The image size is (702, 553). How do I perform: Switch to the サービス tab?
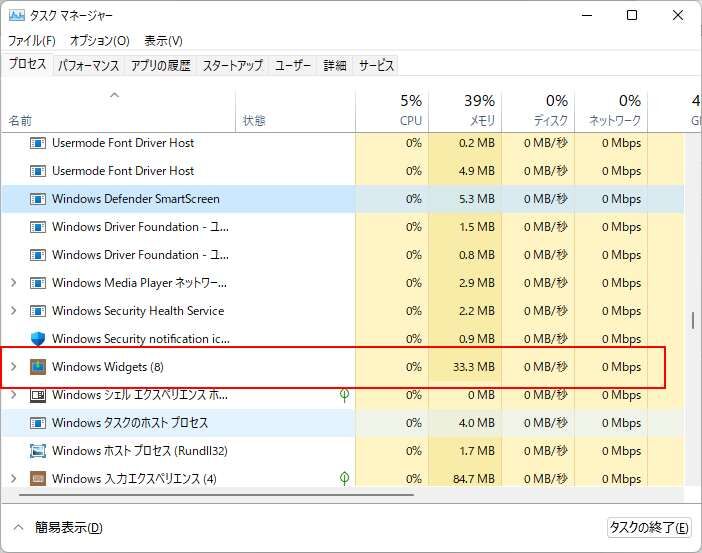pos(377,66)
